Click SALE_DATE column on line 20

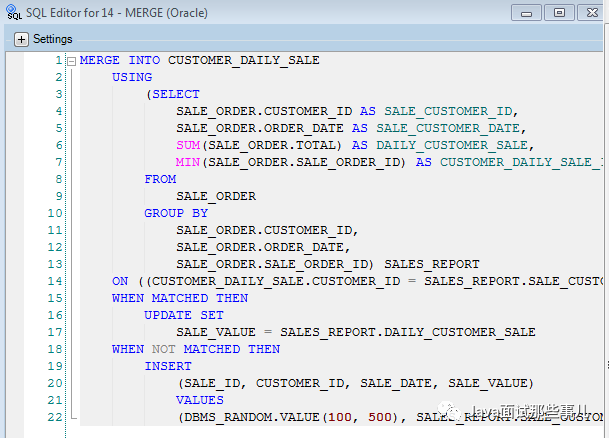(x=396, y=383)
